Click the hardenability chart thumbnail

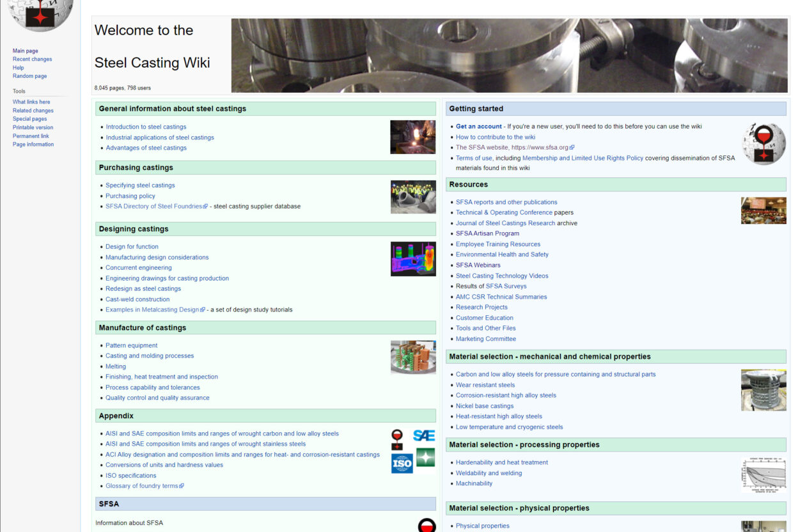(763, 474)
